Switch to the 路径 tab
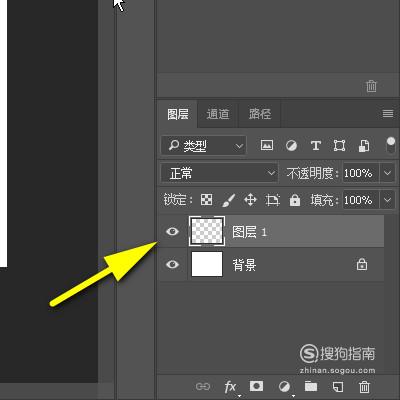Screen dimensions: 400x400 click(x=260, y=114)
